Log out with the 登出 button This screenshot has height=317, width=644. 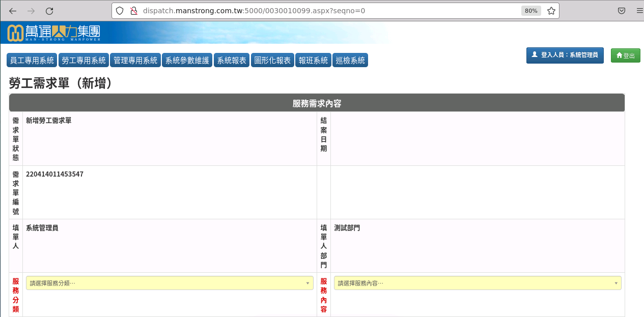[x=626, y=55]
